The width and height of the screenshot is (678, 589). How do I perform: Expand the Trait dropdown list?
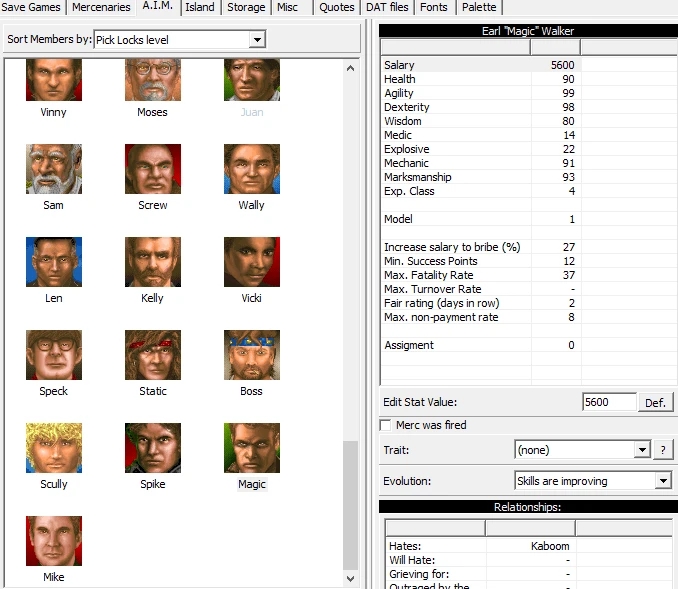point(642,450)
